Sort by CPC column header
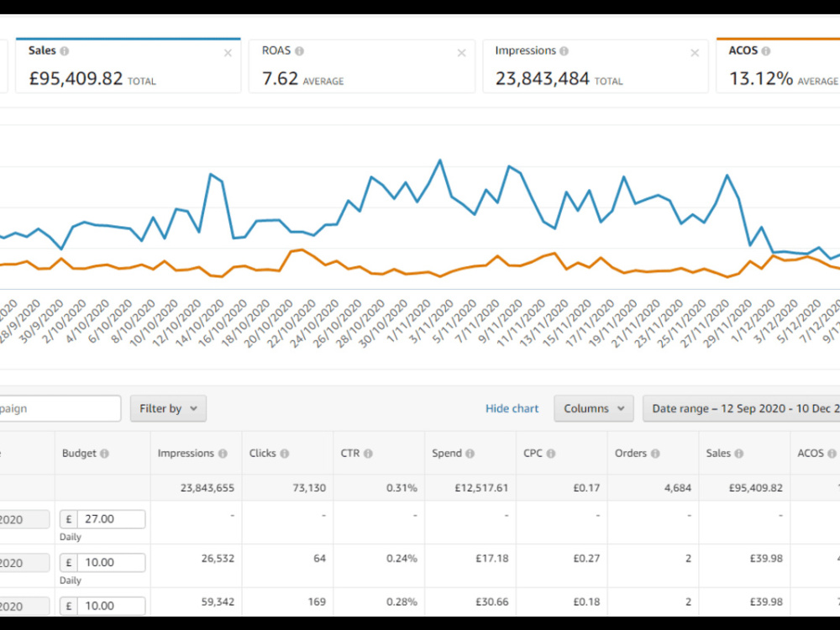This screenshot has width=840, height=630. [x=533, y=454]
